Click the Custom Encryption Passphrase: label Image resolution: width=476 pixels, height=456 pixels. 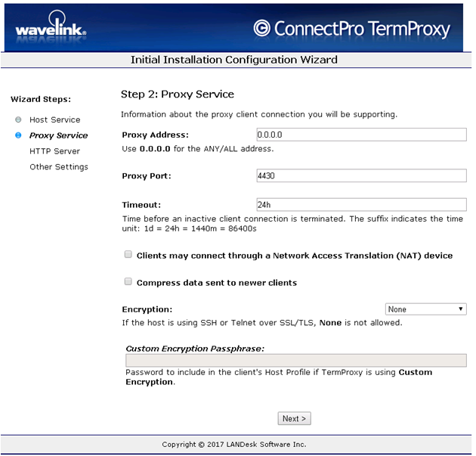coord(195,349)
